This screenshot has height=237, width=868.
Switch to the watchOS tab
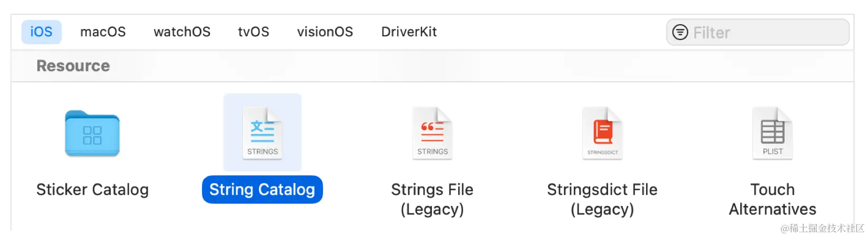(182, 32)
